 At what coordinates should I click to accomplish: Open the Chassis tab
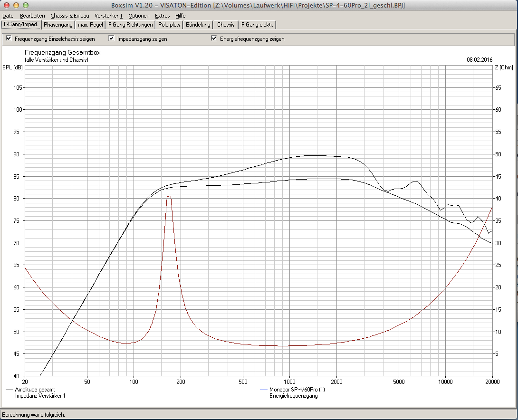click(226, 25)
